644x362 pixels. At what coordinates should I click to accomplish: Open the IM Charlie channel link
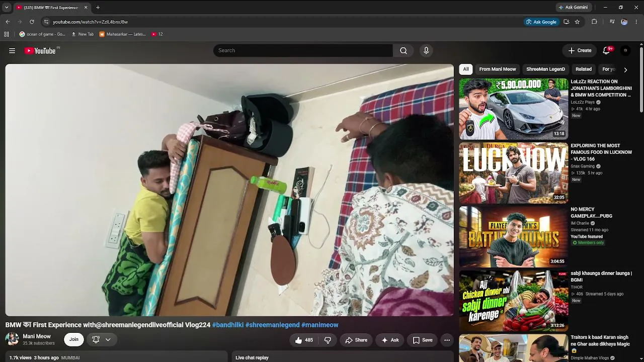tap(580, 223)
